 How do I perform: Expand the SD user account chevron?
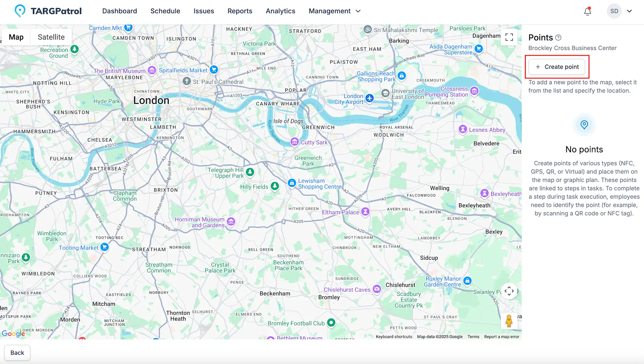pos(629,11)
